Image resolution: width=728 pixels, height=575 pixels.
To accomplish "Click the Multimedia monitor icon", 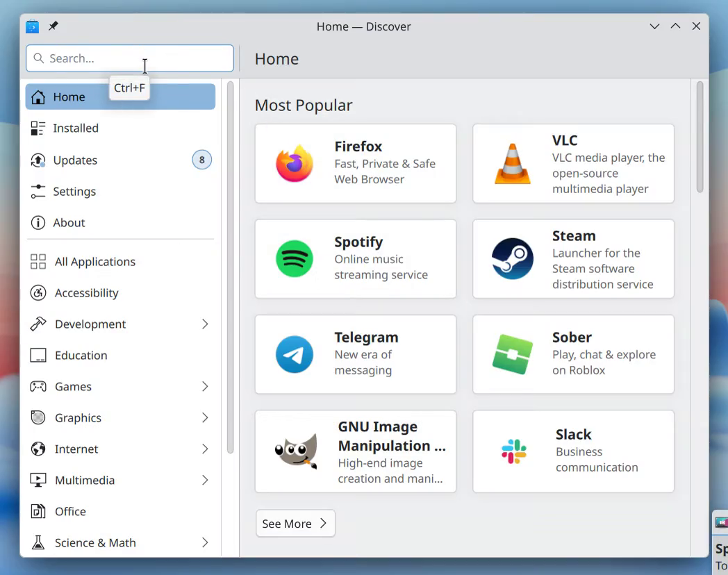I will 38,480.
